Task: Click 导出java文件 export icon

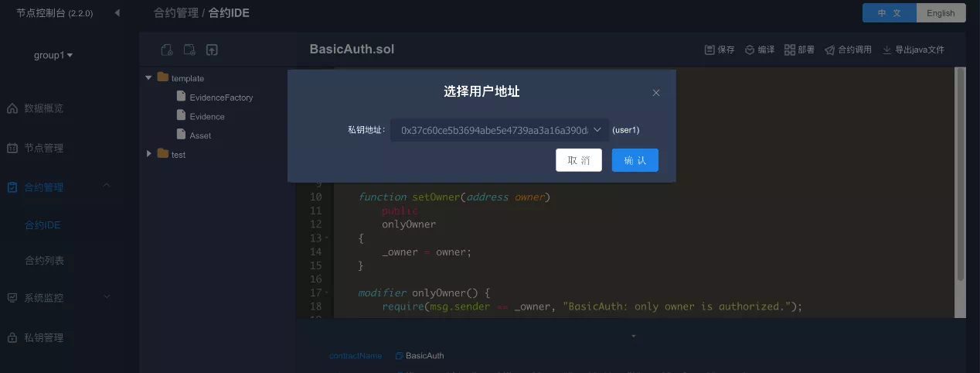Action: point(887,50)
